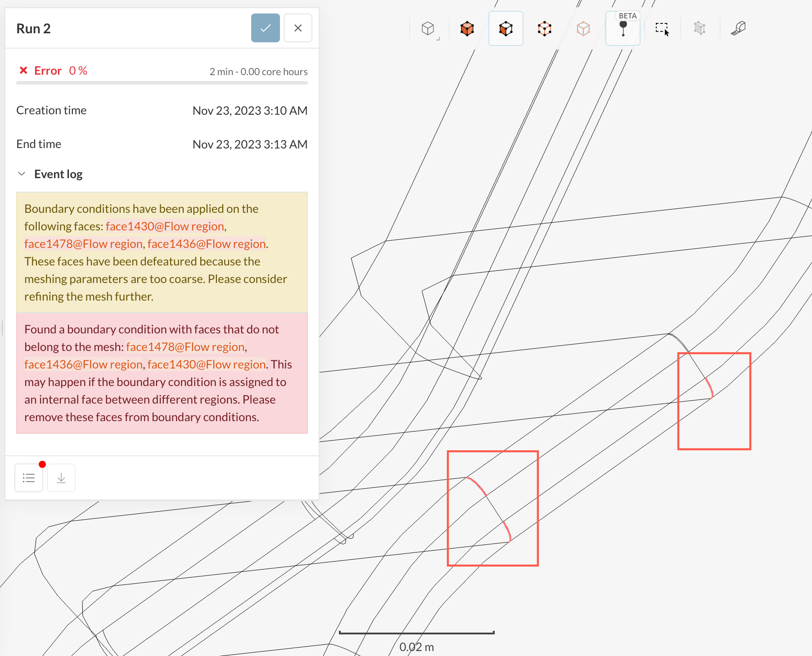Image resolution: width=812 pixels, height=656 pixels.
Task: Click the Run 2 title
Action: [x=33, y=28]
